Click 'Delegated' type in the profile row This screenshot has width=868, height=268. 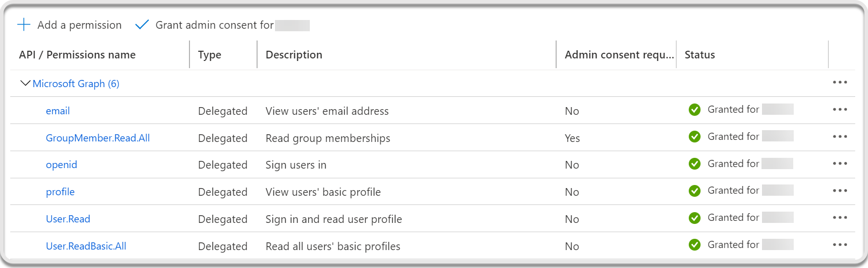tap(223, 192)
